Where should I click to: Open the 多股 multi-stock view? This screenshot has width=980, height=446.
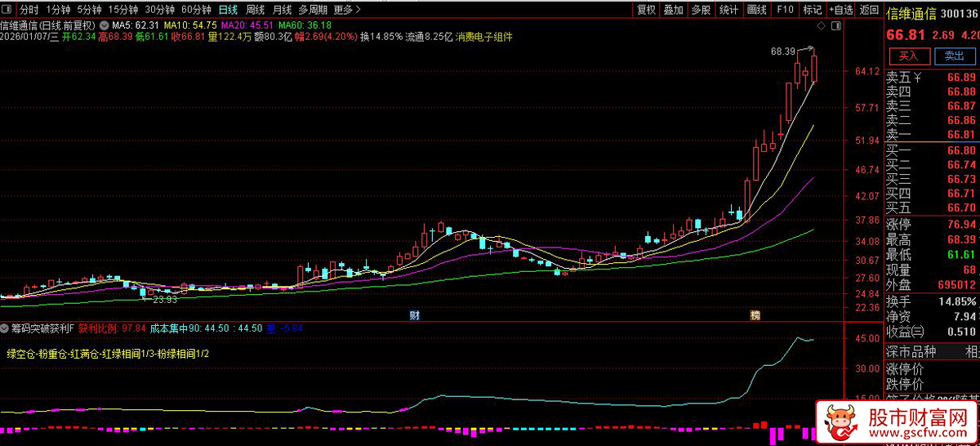702,10
